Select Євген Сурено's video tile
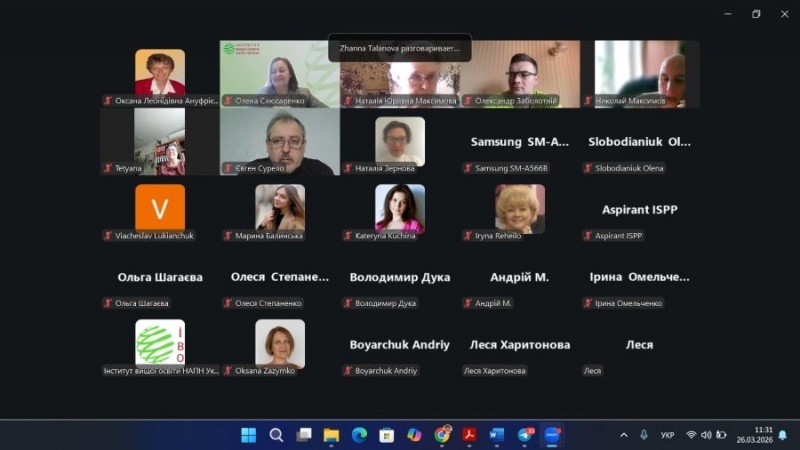Viewport: 800px width, 450px height. pyautogui.click(x=280, y=141)
